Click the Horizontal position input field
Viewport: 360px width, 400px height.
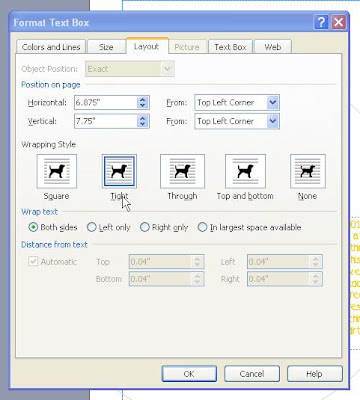click(x=105, y=102)
